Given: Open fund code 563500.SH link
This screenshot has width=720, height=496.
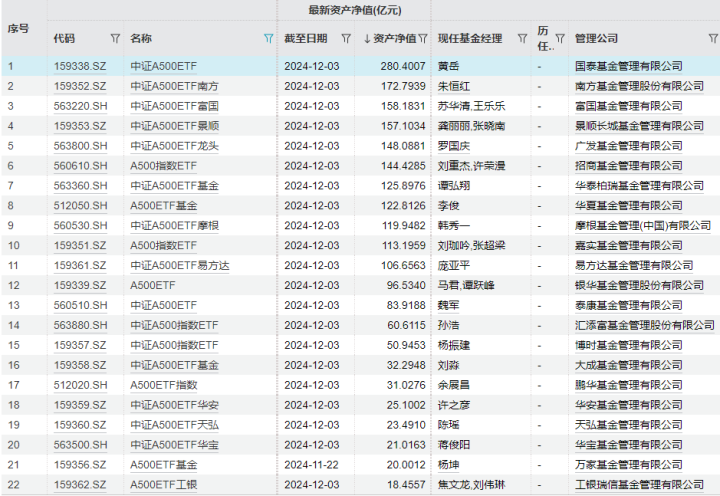Looking at the screenshot, I should (x=80, y=445).
